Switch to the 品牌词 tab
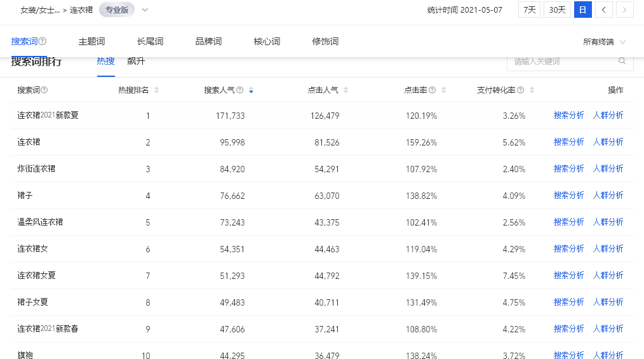 [208, 41]
